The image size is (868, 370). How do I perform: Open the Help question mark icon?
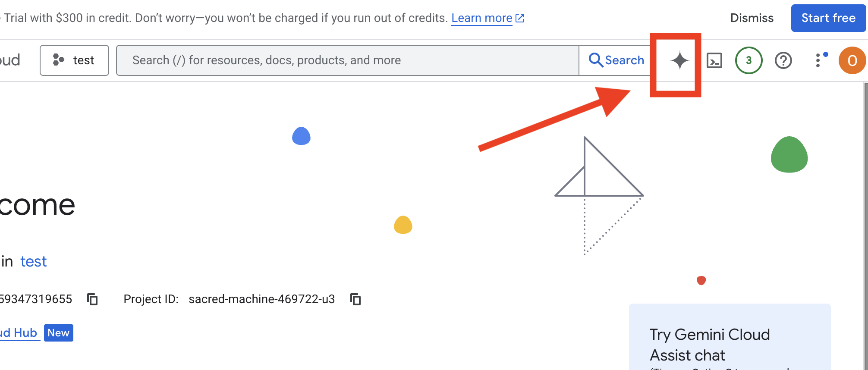tap(783, 60)
